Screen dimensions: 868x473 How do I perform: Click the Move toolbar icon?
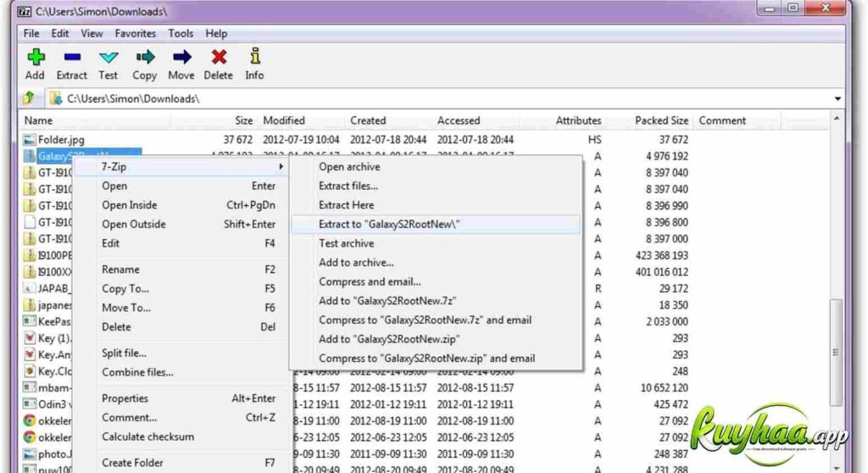pyautogui.click(x=181, y=57)
